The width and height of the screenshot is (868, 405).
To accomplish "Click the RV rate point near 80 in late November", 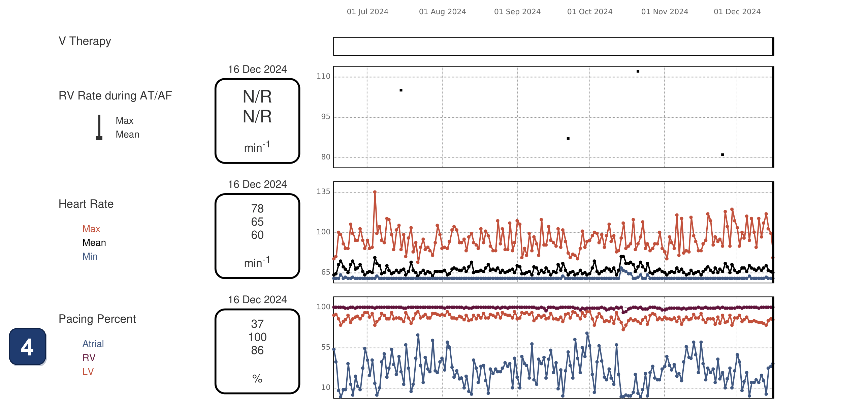I will point(722,155).
